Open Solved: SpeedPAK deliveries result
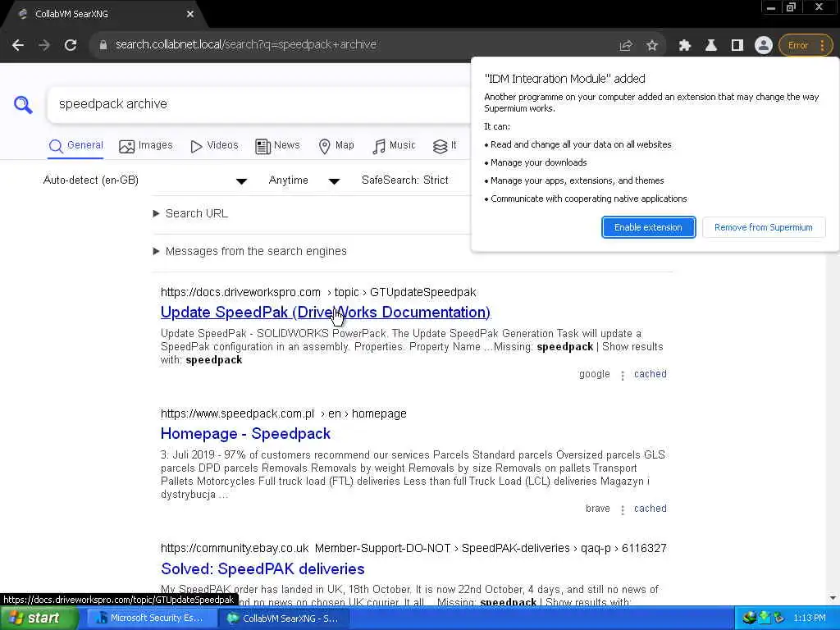Image resolution: width=840 pixels, height=630 pixels. point(262,569)
